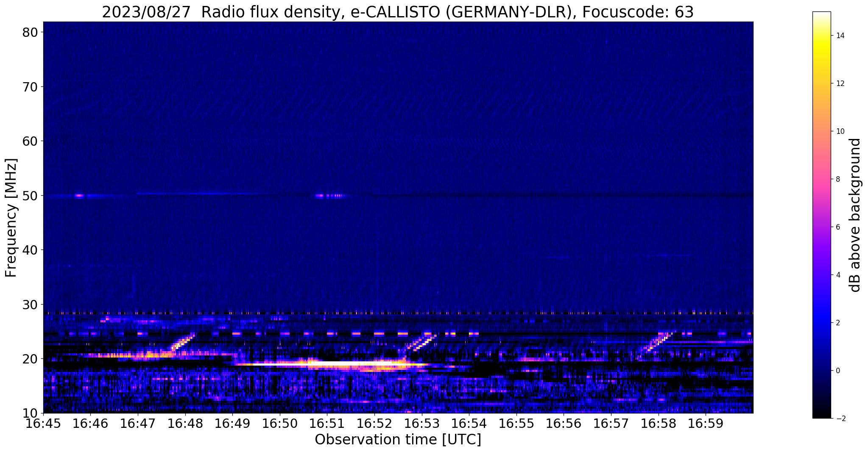Click the 20 MHz frequency tick label

[31, 359]
